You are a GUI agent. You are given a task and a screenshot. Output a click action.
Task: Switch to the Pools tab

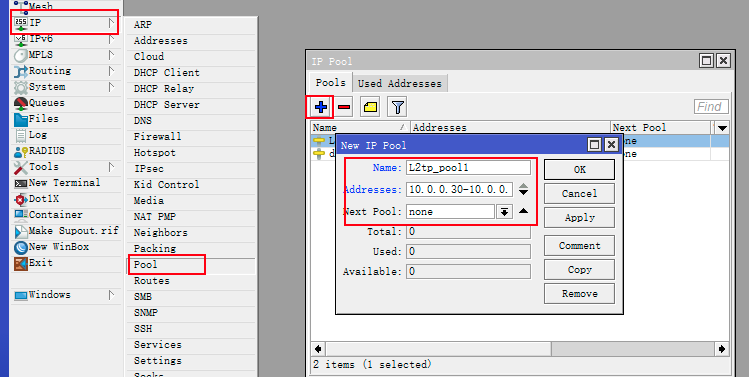[x=331, y=83]
